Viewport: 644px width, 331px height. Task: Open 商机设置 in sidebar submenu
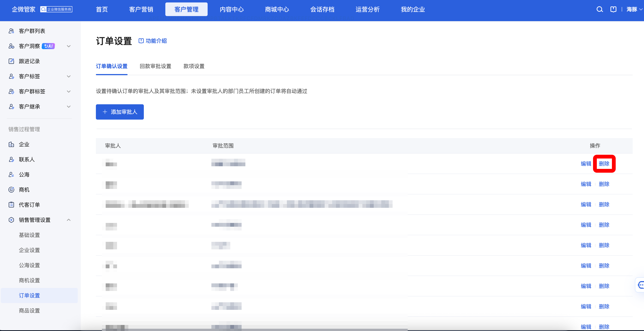(29, 280)
